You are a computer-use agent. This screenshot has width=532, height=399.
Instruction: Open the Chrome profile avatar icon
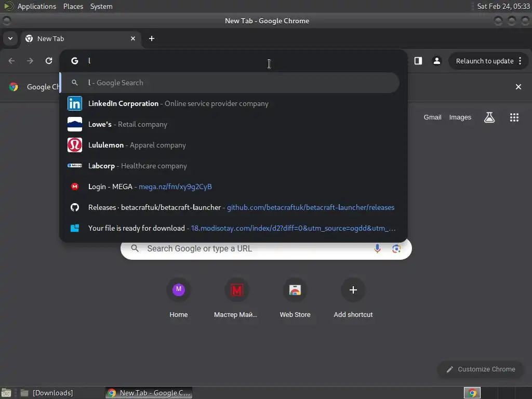(x=436, y=61)
